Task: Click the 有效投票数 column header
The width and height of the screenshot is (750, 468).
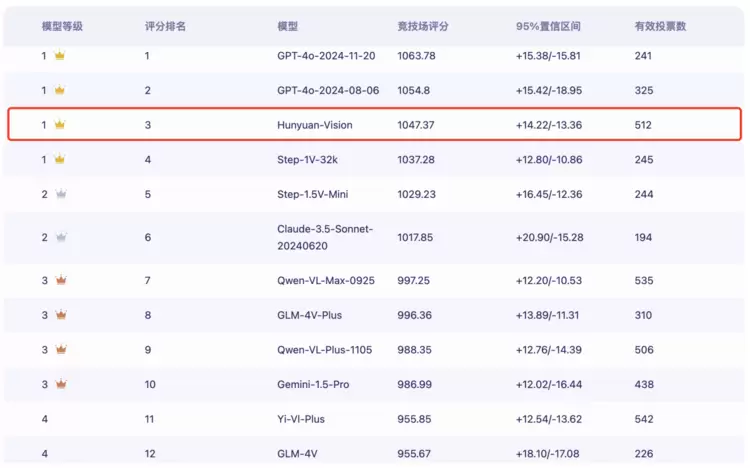Action: point(660,25)
